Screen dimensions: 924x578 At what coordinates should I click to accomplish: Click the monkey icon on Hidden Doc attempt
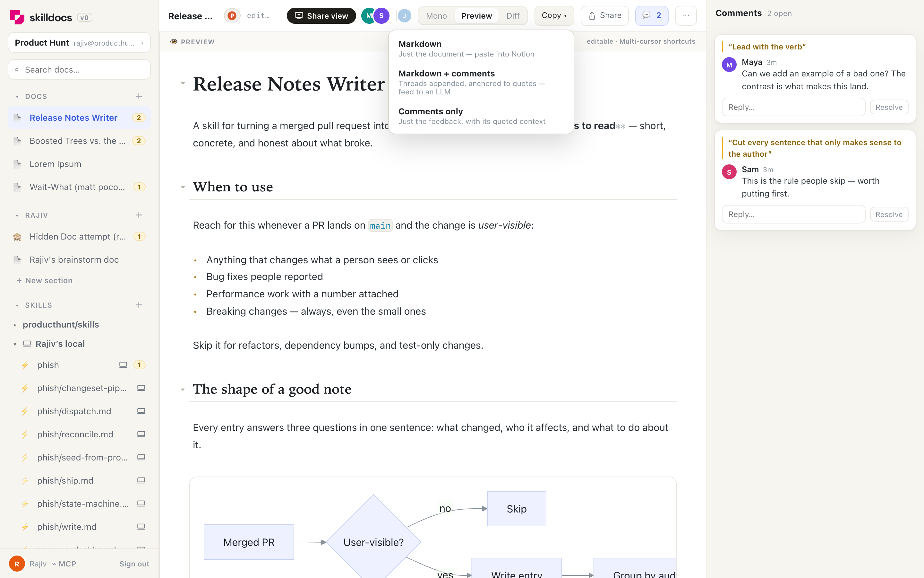(17, 237)
